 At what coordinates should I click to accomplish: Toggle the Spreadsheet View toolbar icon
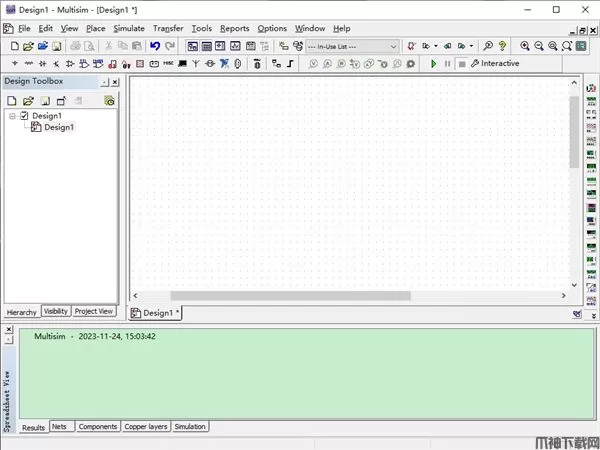click(207, 46)
